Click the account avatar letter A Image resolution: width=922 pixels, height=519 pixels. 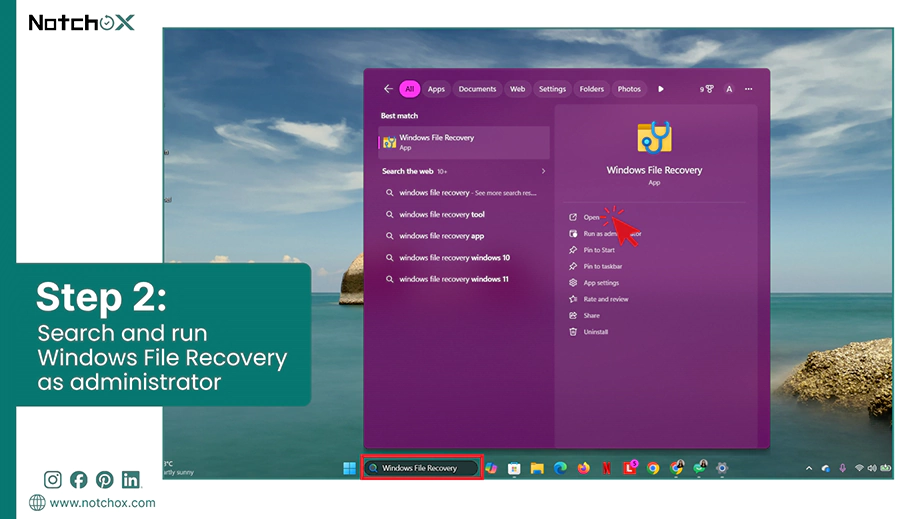729,89
